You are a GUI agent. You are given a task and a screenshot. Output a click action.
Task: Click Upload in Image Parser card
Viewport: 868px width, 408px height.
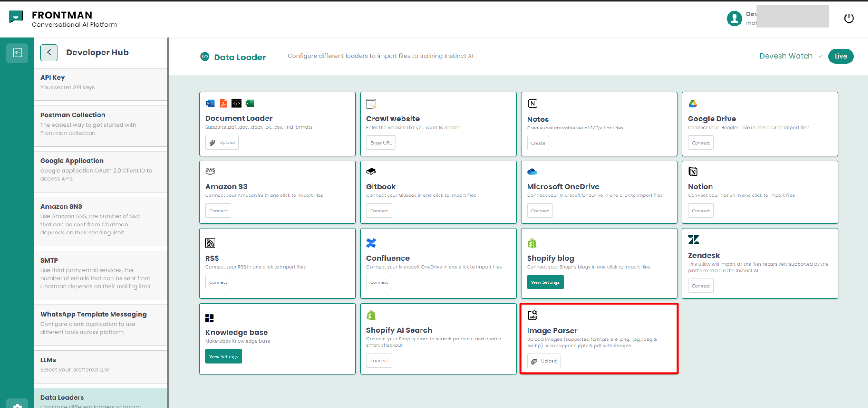point(544,361)
